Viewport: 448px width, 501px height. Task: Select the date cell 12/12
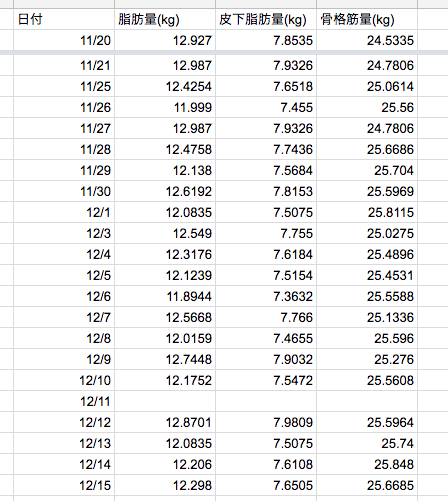click(64, 422)
